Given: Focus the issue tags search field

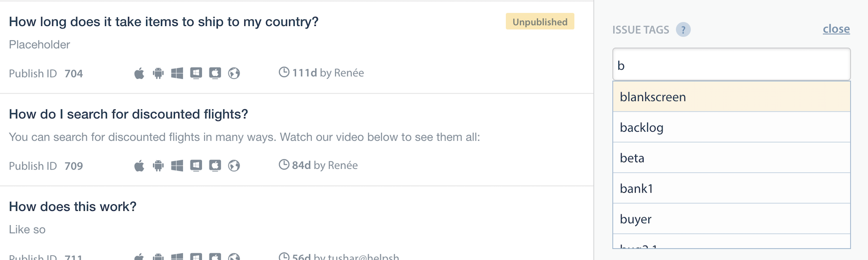Looking at the screenshot, I should pos(731,65).
